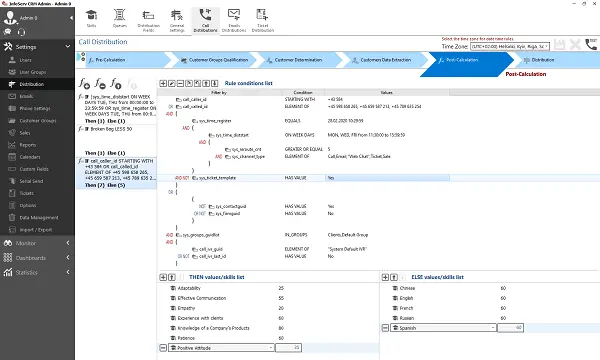Select the Broken Bag LESS 50 rule
Viewport: 600px width, 360px height.
[116, 140]
